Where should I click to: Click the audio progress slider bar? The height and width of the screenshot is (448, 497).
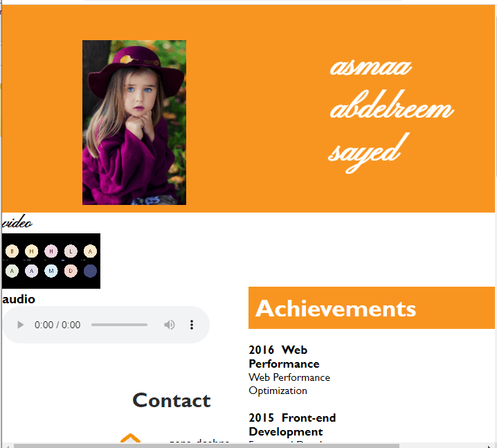tap(119, 325)
